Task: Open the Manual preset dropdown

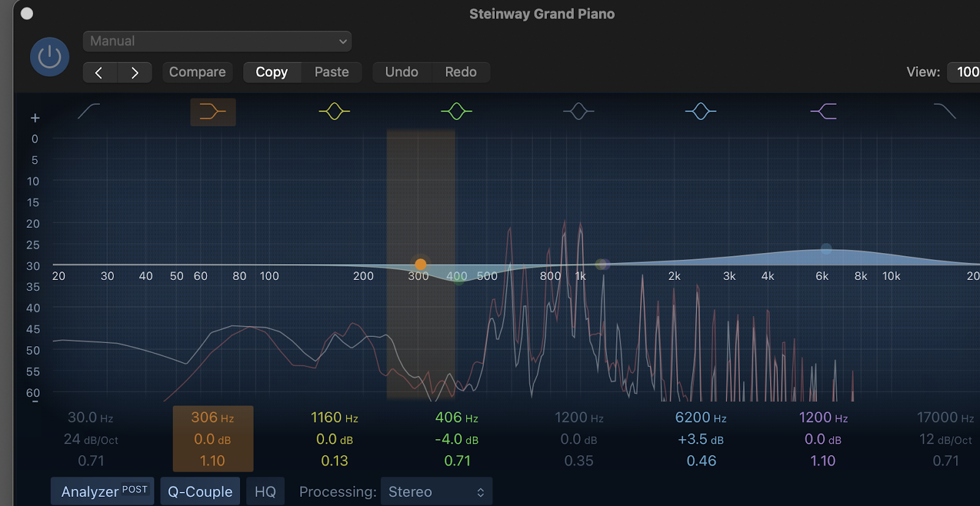Action: click(217, 41)
